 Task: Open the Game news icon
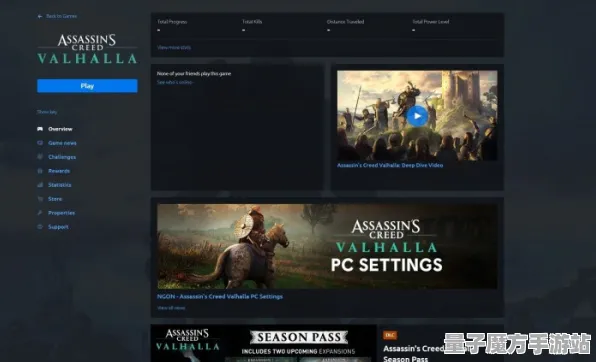click(40, 143)
